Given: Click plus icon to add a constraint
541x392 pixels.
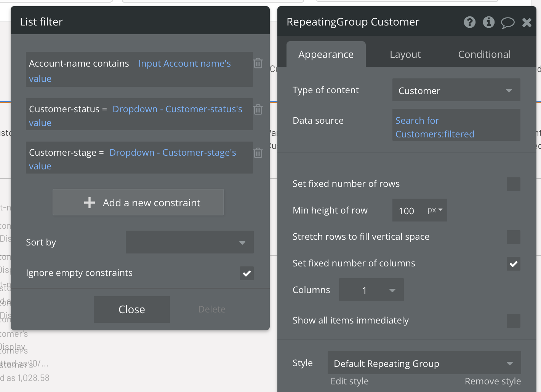Looking at the screenshot, I should point(90,202).
